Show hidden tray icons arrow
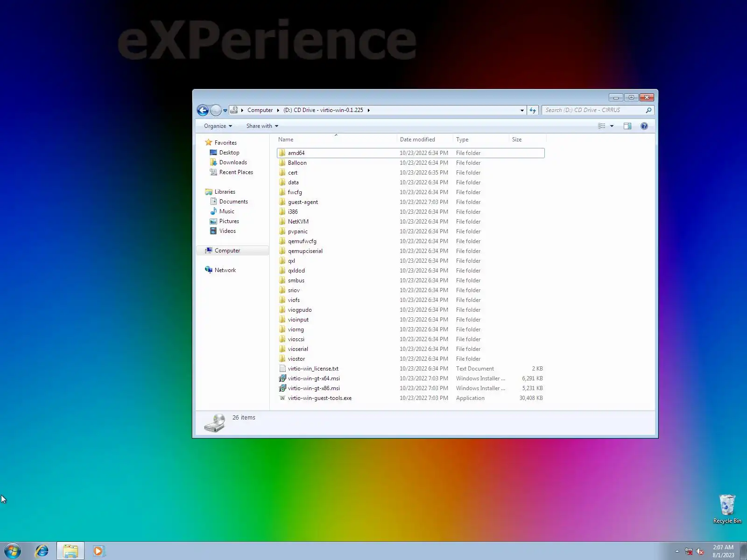The image size is (747, 560). pos(677,552)
